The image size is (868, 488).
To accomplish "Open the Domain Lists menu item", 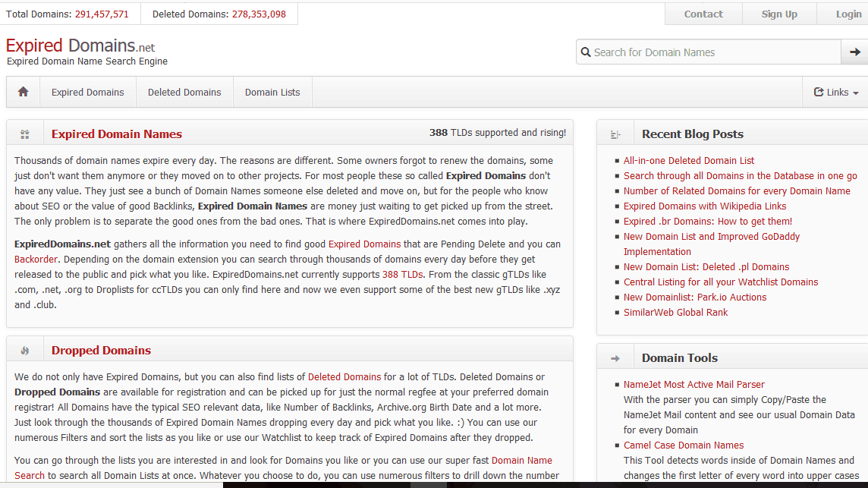I will (x=272, y=92).
